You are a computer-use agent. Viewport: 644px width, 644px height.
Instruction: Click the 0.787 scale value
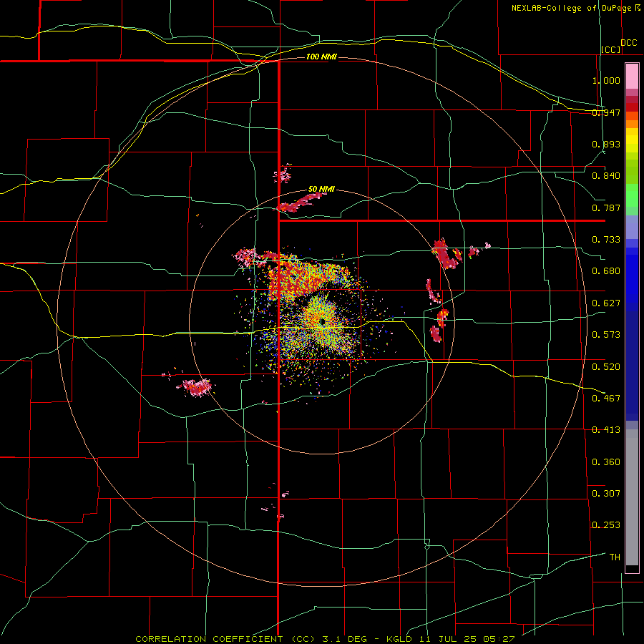(x=606, y=208)
